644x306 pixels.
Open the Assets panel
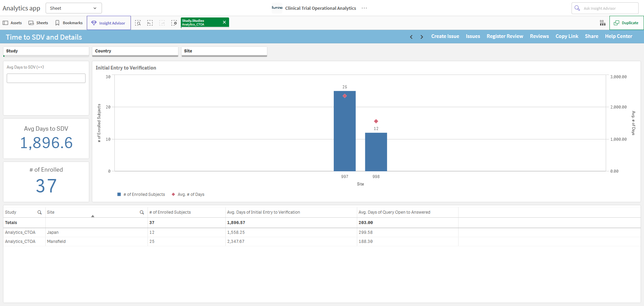(x=12, y=23)
